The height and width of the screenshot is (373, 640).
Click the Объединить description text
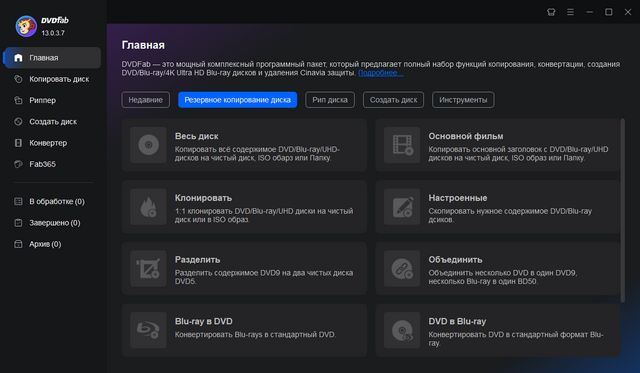[x=502, y=277]
